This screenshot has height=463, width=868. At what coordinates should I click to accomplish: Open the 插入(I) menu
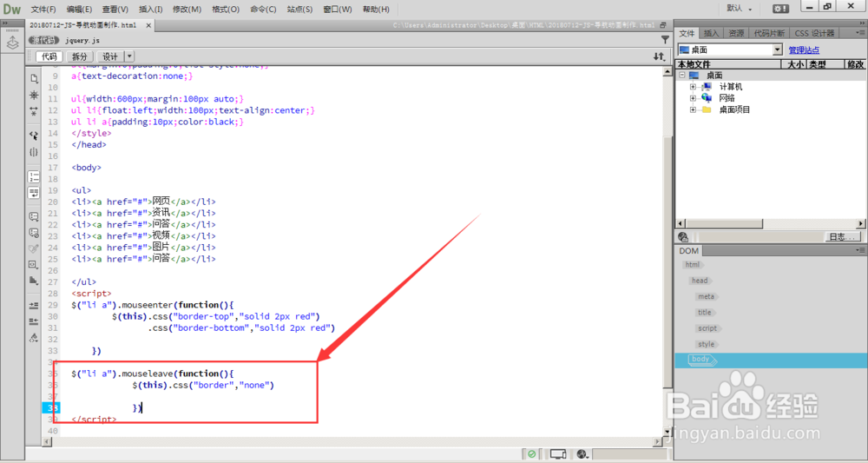tap(150, 10)
